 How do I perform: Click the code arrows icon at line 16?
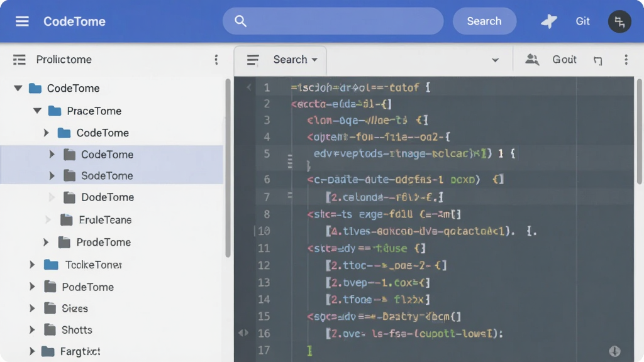point(243,333)
